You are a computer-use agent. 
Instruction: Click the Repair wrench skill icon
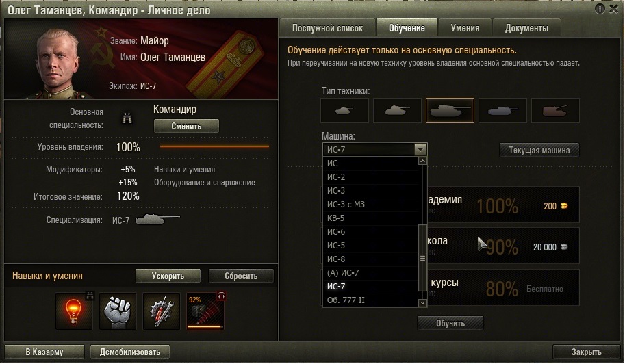click(162, 311)
